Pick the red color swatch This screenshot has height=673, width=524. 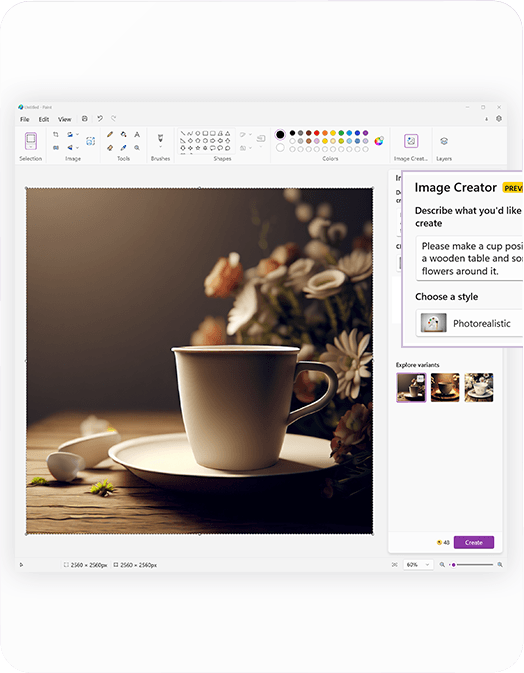[x=317, y=133]
